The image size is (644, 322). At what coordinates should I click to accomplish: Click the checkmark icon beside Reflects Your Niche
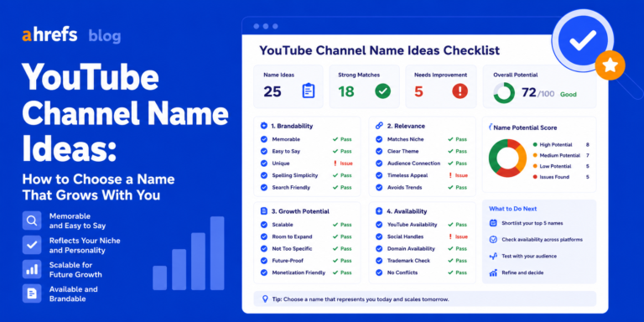coord(32,245)
